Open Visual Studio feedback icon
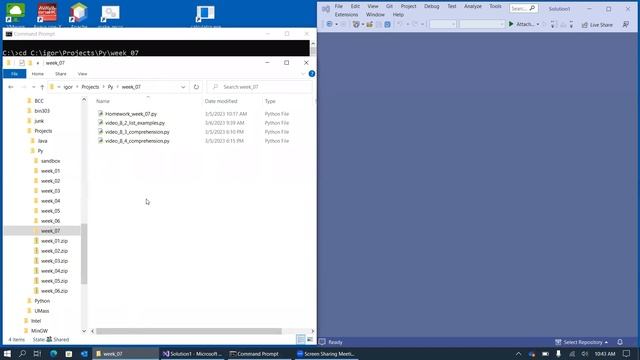640x360 pixels. coord(626,25)
